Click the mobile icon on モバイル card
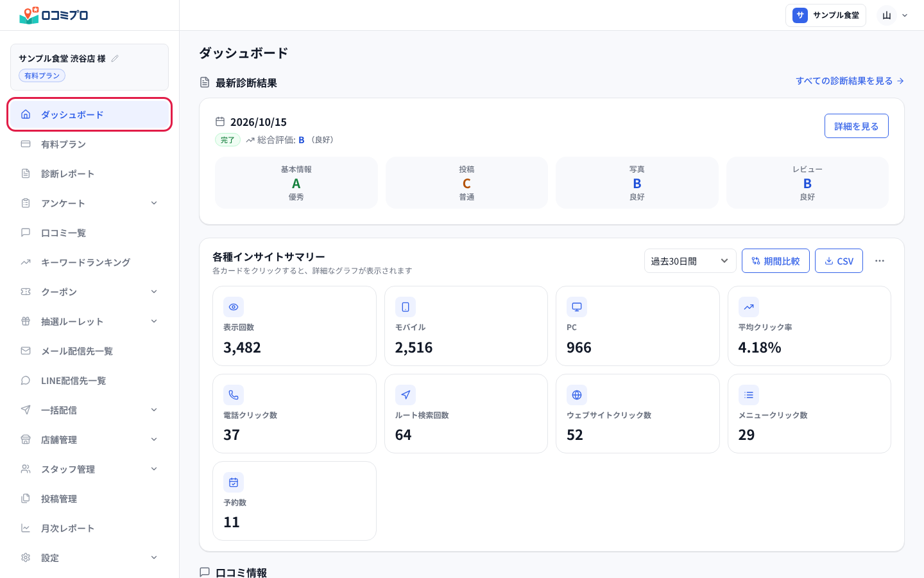 [x=406, y=307]
